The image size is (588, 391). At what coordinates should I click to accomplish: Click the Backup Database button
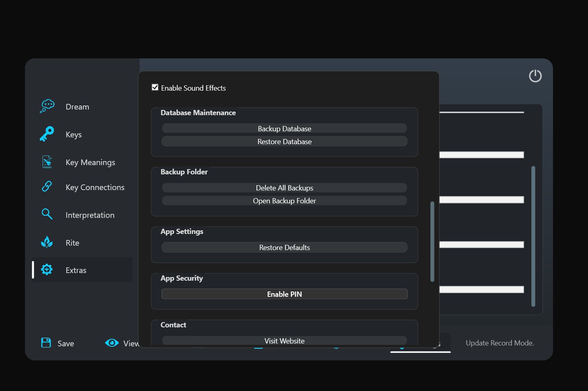click(284, 128)
